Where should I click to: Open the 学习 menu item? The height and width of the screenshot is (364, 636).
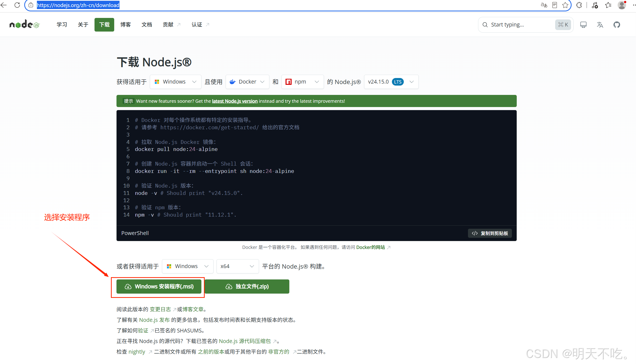point(62,24)
